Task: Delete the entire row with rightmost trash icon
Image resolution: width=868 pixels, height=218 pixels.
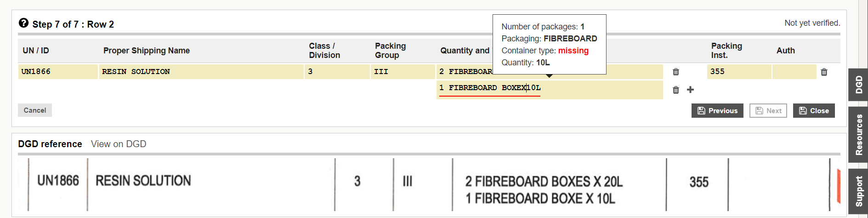Action: point(824,72)
